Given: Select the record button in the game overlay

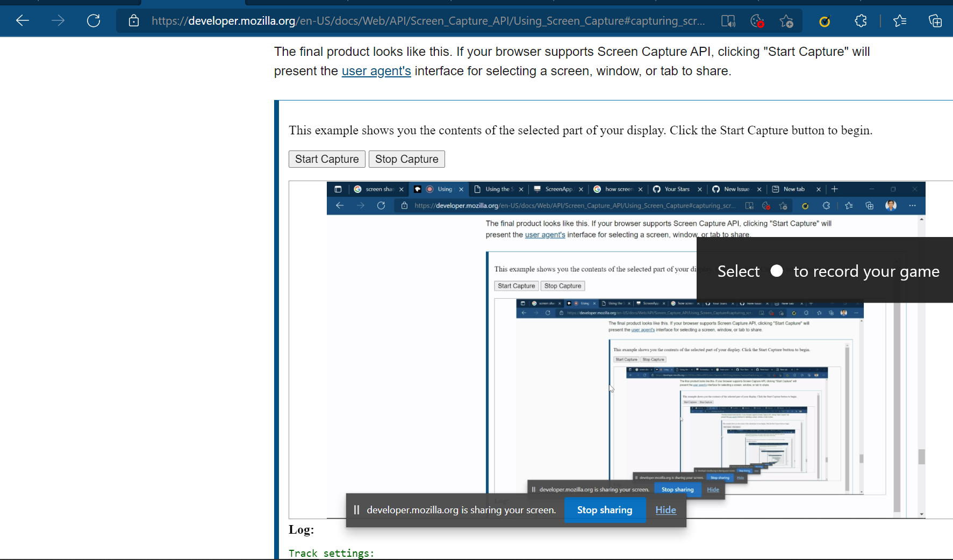Looking at the screenshot, I should click(x=776, y=271).
